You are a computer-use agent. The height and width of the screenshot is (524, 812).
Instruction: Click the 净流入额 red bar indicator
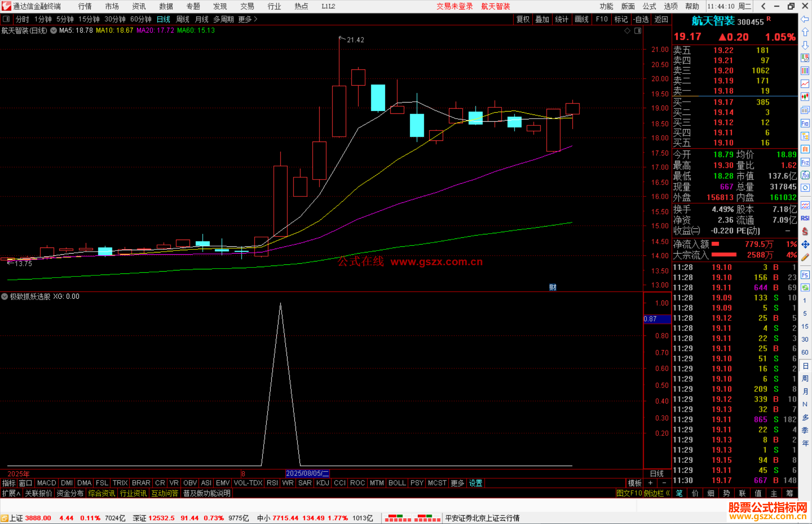click(715, 244)
